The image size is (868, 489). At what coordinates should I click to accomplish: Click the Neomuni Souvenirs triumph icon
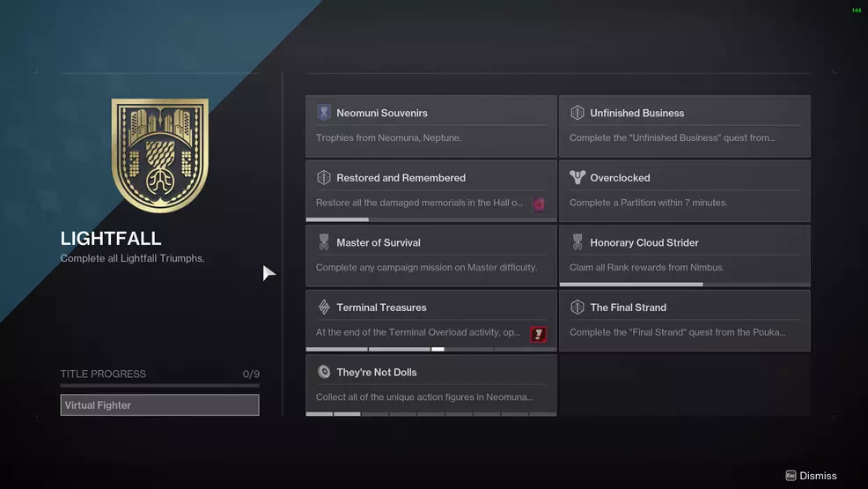click(324, 113)
